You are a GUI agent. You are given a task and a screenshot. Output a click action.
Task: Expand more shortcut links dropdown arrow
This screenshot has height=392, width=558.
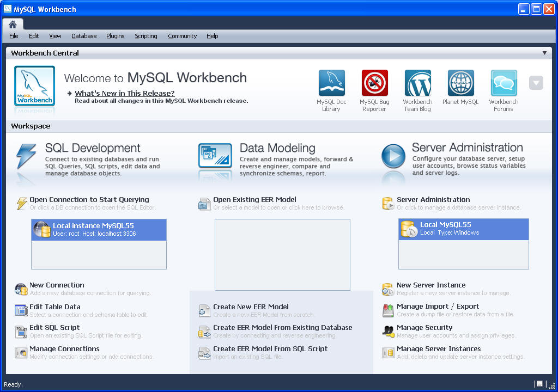(x=536, y=83)
